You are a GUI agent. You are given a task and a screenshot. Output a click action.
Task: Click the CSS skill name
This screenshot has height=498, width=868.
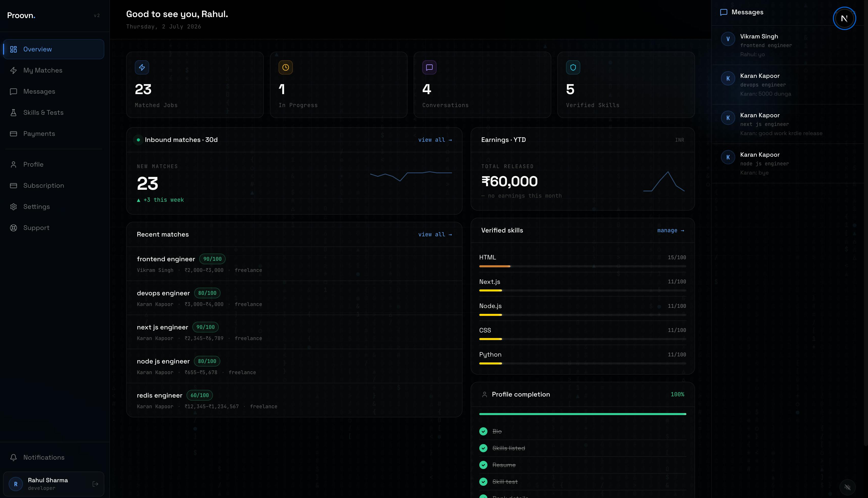tap(485, 330)
